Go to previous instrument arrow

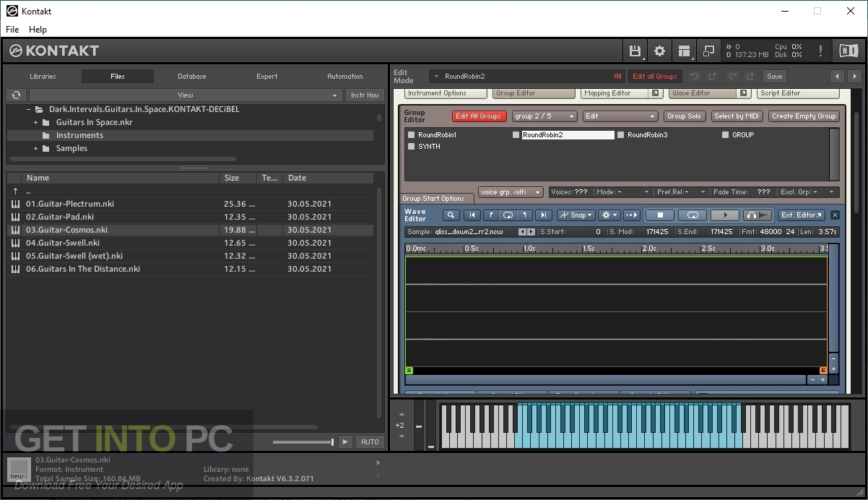(837, 76)
